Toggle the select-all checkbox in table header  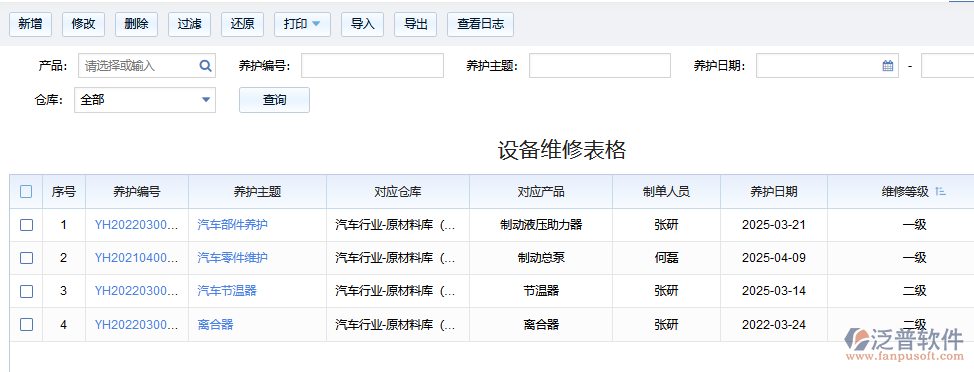coord(26,192)
